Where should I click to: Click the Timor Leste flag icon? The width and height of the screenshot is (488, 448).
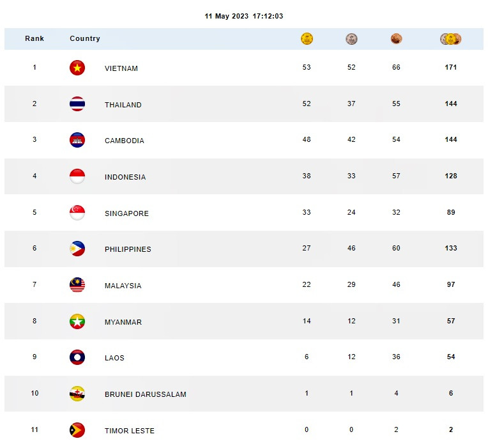pos(77,430)
